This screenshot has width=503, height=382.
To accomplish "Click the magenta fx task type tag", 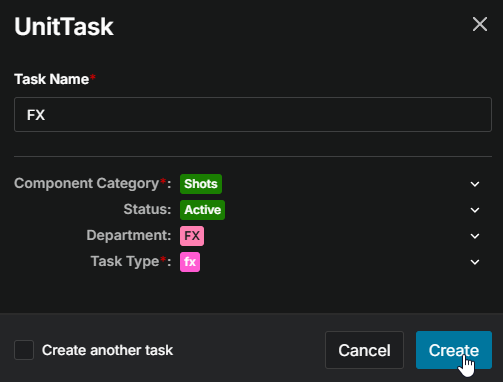I will 190,262.
